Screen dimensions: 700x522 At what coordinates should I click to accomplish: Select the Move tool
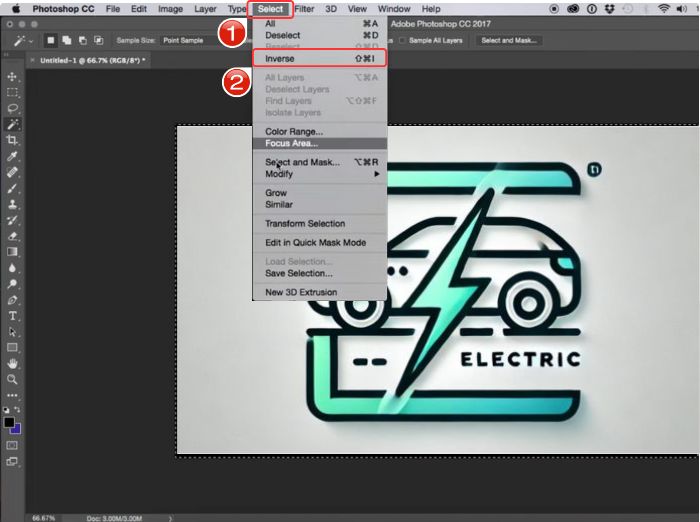coord(12,76)
